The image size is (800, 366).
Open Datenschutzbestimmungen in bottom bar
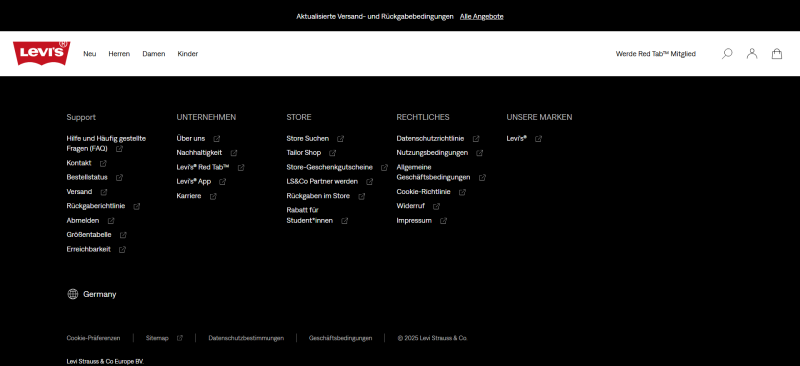tap(246, 338)
